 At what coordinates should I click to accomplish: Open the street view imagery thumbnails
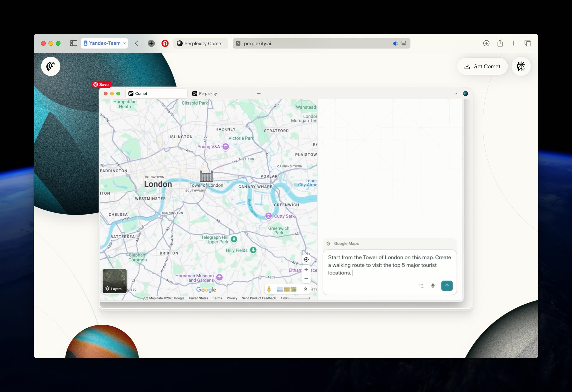(286, 289)
